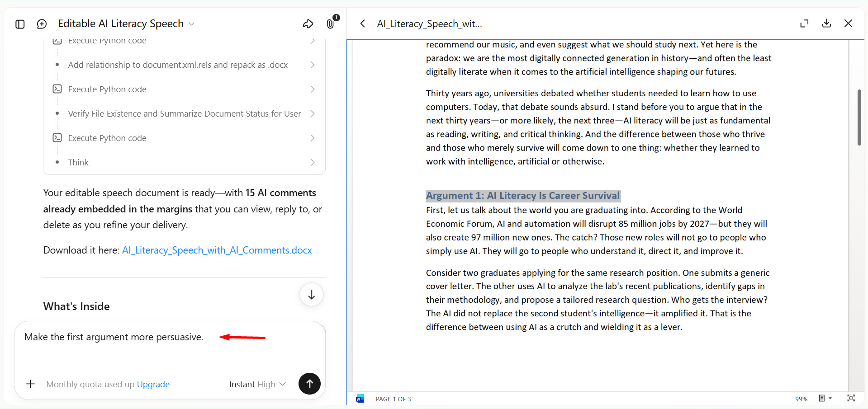The height and width of the screenshot is (409, 868).
Task: Open 'Verify File Existence and Summarize Document Status' step
Action: [185, 113]
